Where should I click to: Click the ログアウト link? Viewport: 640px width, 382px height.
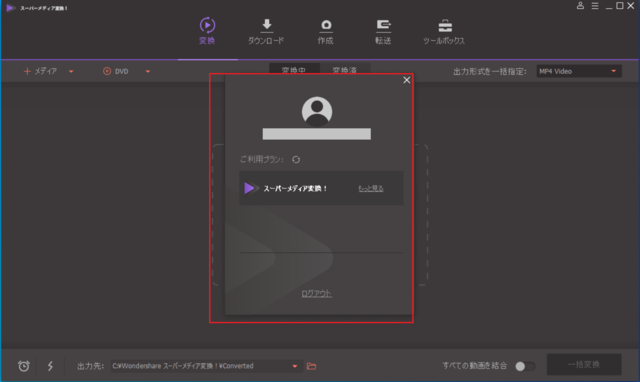coord(316,293)
